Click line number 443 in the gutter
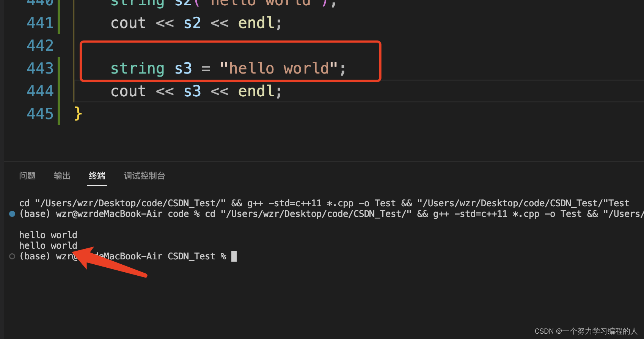 [40, 69]
